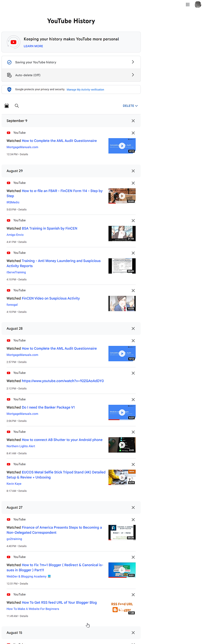The height and width of the screenshot is (644, 203).
Task: Open How to connect AB Shutter video link
Action: pos(62,440)
